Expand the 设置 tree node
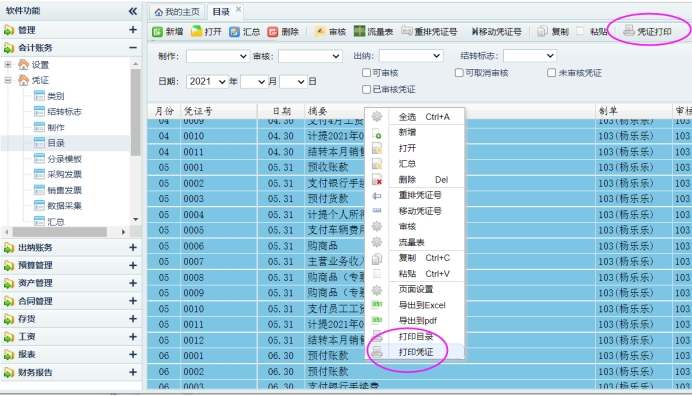The image size is (692, 396). click(x=8, y=64)
